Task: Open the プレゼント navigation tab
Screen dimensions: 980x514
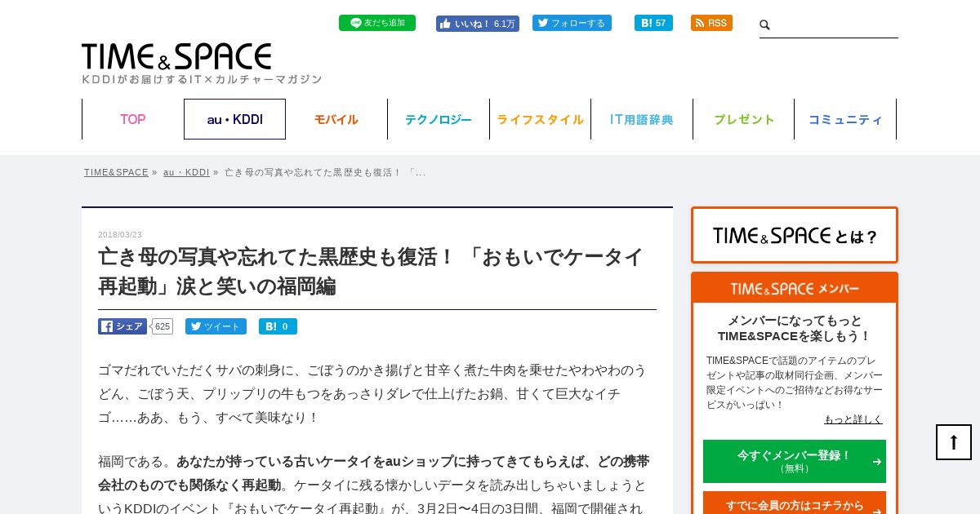Action: coord(744,119)
